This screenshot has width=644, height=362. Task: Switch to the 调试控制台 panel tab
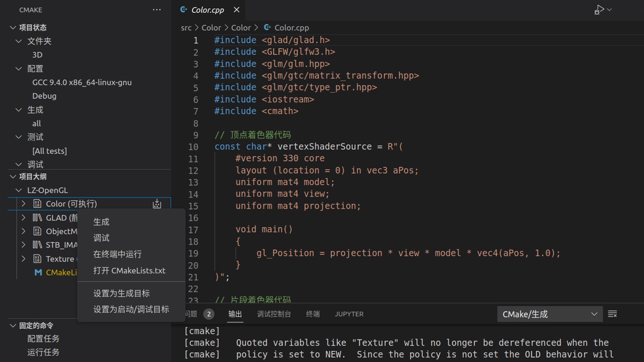tap(274, 314)
